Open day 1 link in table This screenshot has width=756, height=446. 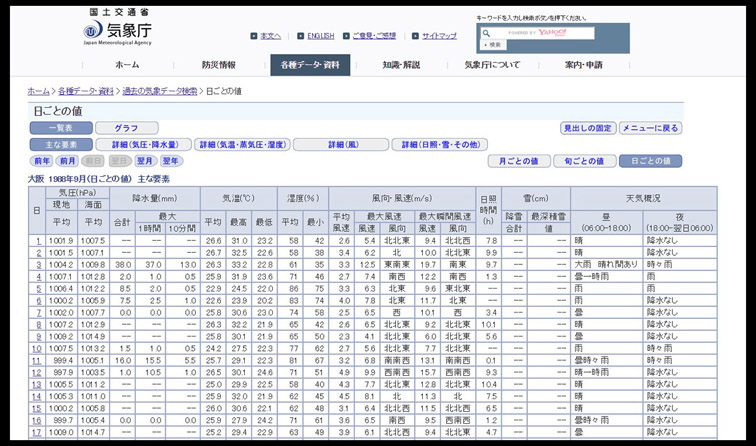click(x=39, y=241)
